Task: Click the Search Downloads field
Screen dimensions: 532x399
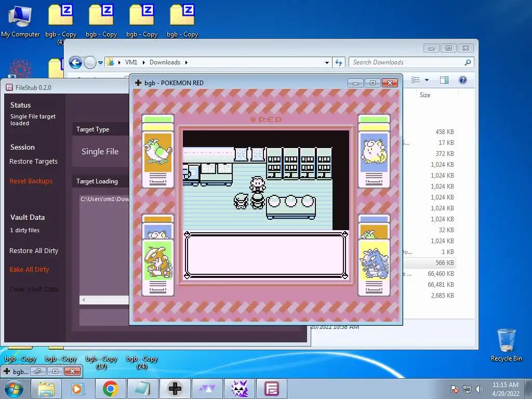Action: click(406, 62)
